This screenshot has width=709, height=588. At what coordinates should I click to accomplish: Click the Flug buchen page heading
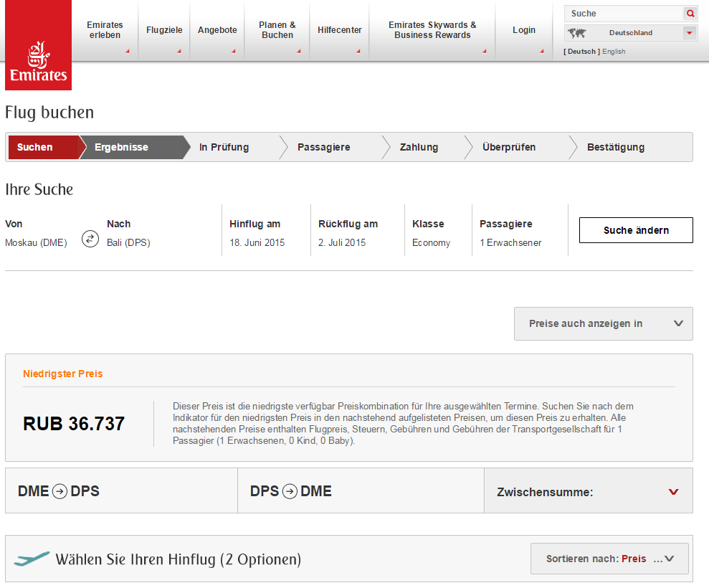pyautogui.click(x=49, y=112)
